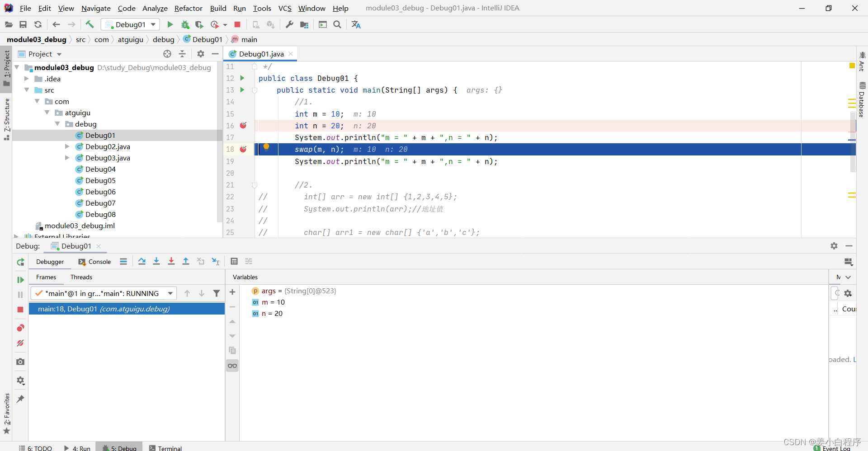Screen dimensions: 868x451
Task: Save all files with the floppy disk icon
Action: point(23,24)
